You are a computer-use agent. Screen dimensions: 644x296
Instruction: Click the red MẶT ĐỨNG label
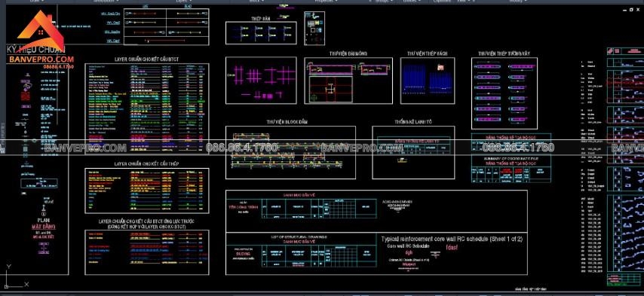[x=43, y=227]
